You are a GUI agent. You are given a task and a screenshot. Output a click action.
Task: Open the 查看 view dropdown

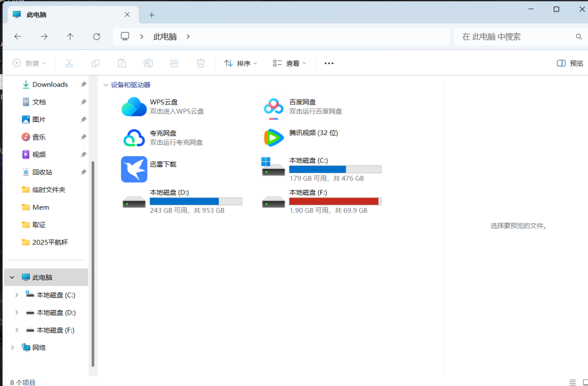(x=289, y=63)
